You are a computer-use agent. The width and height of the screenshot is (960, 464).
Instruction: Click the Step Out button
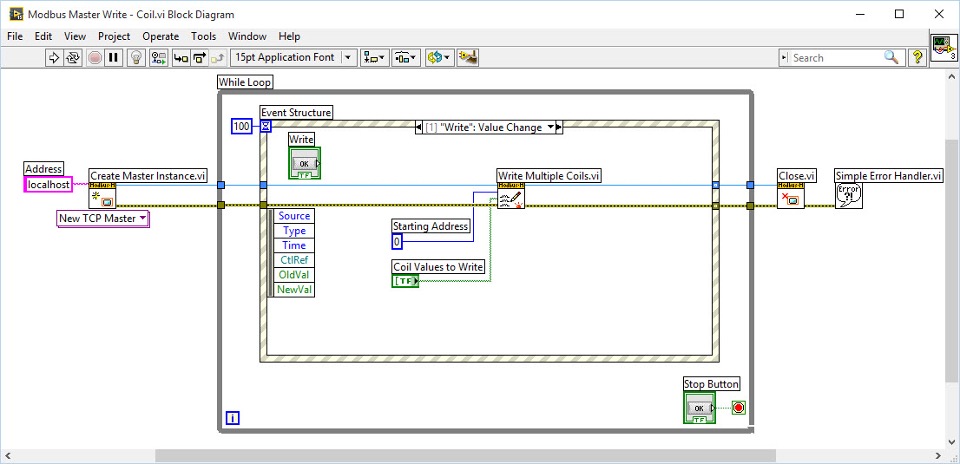[x=219, y=58]
